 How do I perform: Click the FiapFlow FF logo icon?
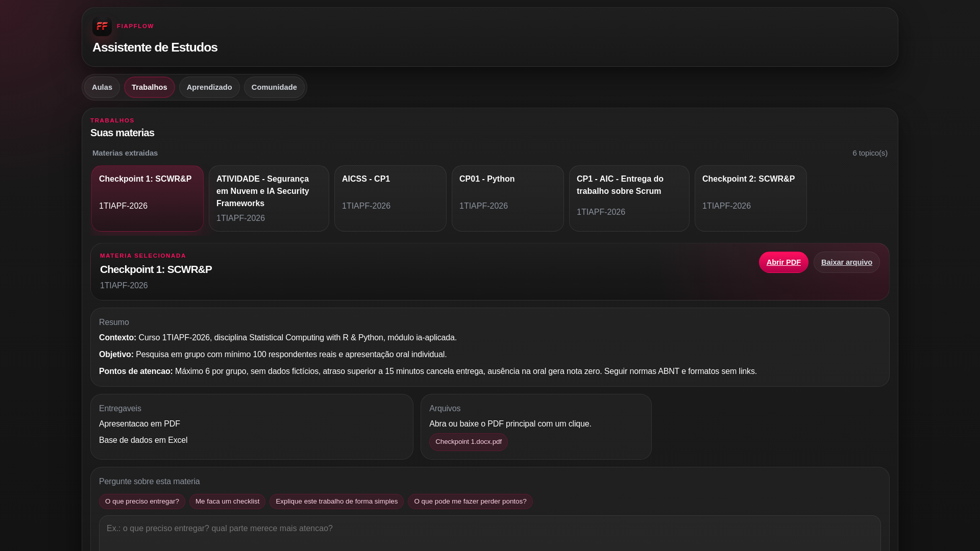102,27
